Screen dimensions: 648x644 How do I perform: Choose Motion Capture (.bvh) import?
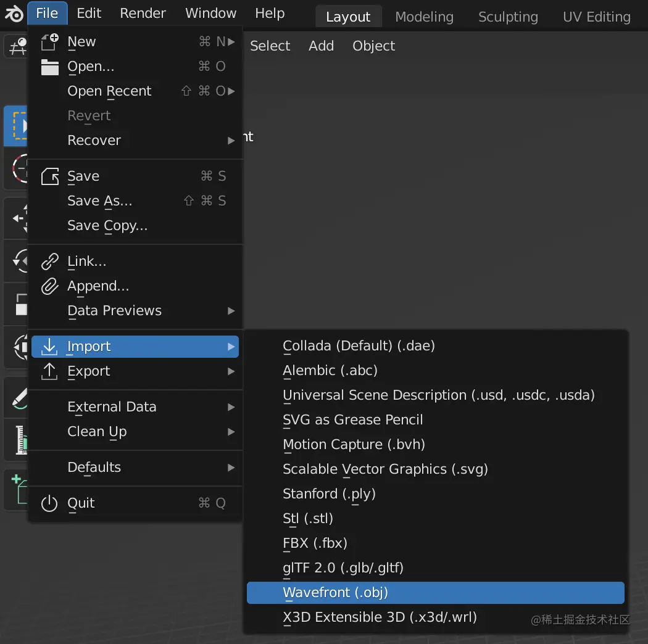click(x=436, y=445)
